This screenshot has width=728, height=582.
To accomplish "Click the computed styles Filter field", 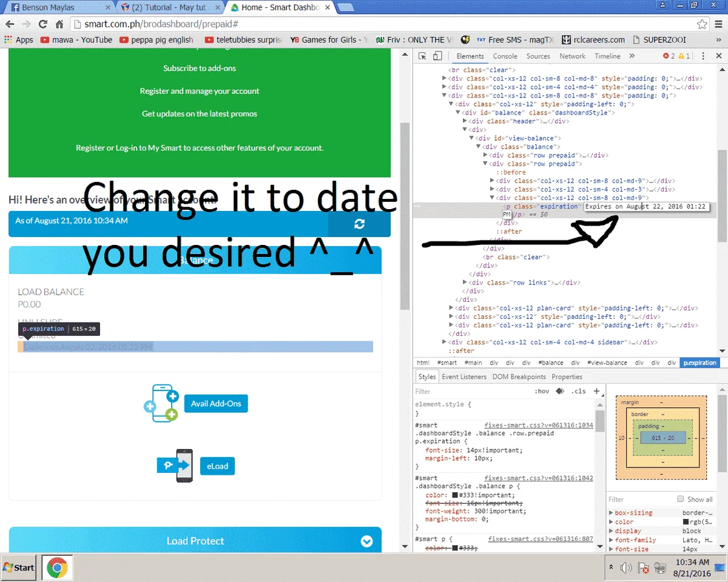I will click(640, 499).
